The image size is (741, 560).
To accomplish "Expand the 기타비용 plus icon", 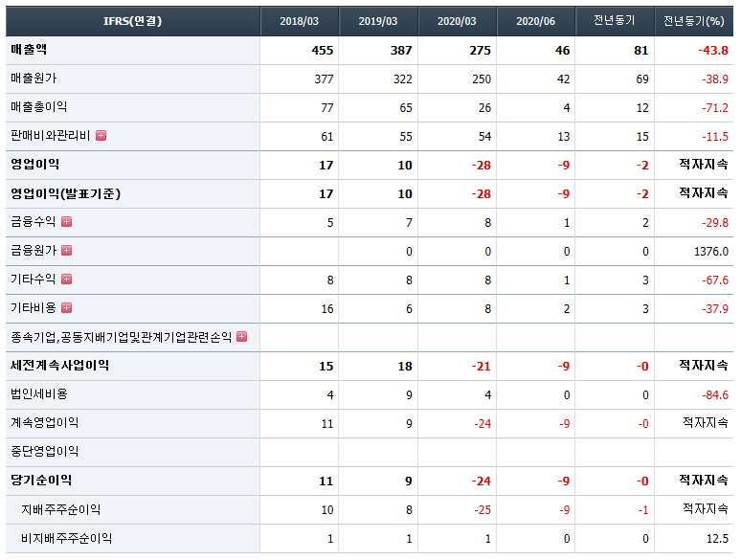I will pyautogui.click(x=67, y=308).
